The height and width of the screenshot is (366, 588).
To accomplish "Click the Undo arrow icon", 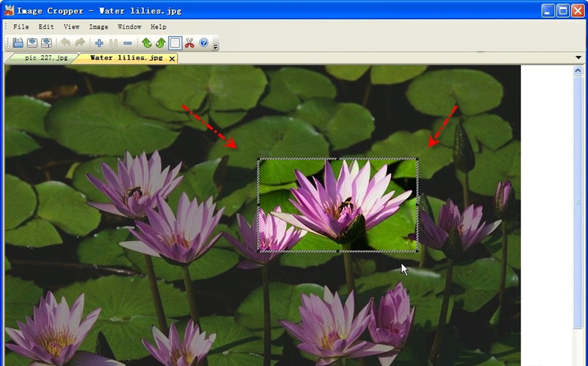I will click(x=65, y=43).
